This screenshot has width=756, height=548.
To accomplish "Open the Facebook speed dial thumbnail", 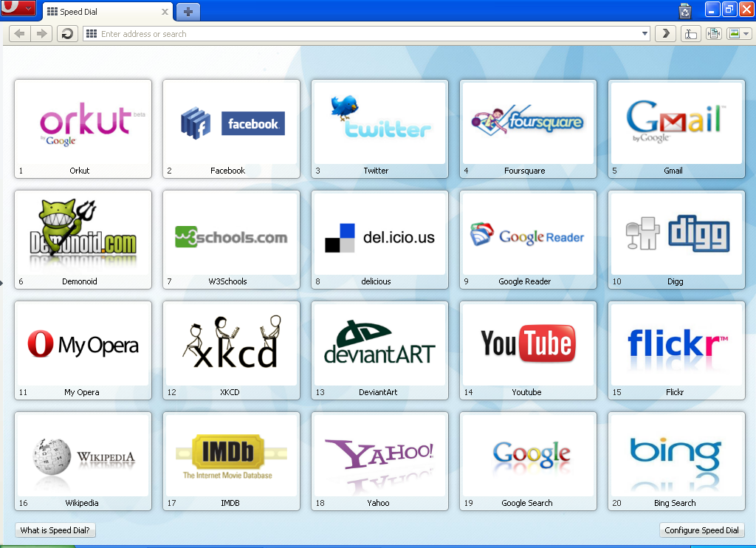I will 231,129.
